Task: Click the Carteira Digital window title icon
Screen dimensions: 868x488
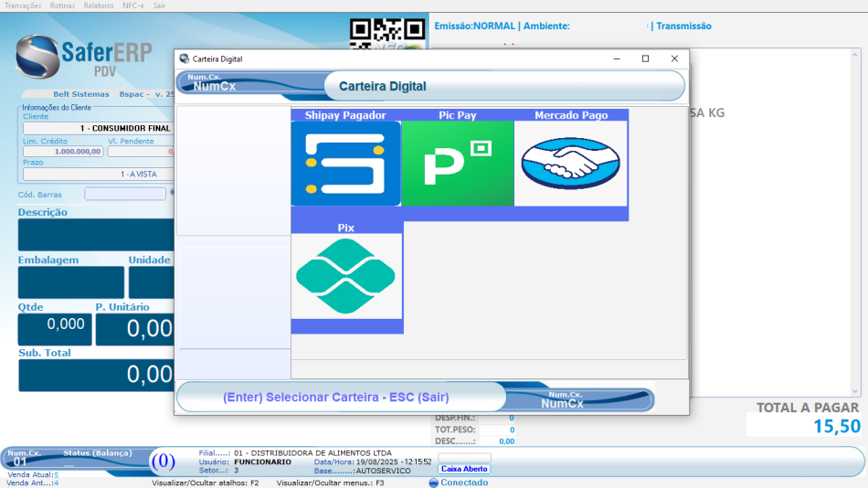Action: (x=184, y=58)
